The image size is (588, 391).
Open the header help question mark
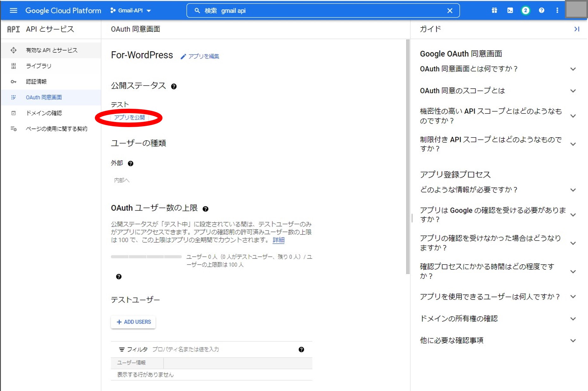[x=542, y=10]
